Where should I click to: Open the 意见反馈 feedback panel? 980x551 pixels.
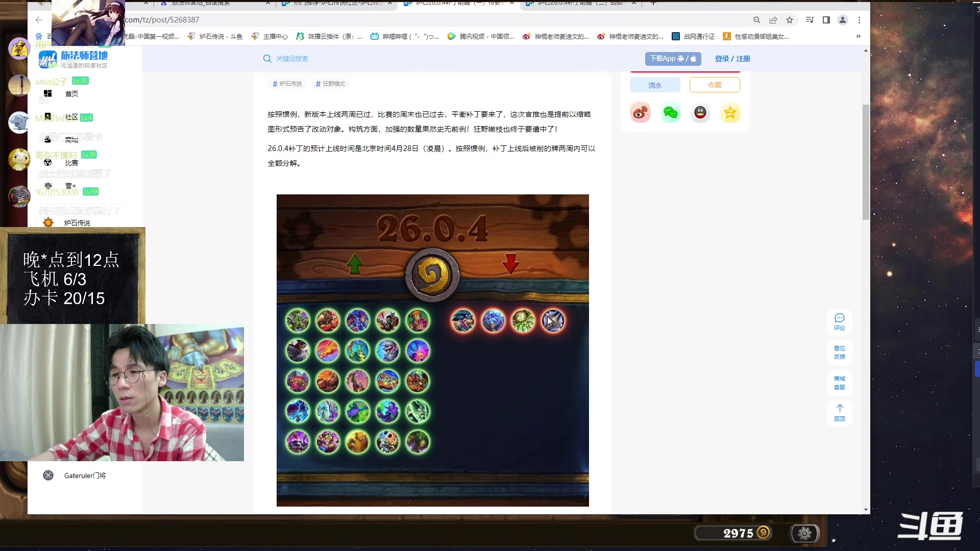point(840,352)
